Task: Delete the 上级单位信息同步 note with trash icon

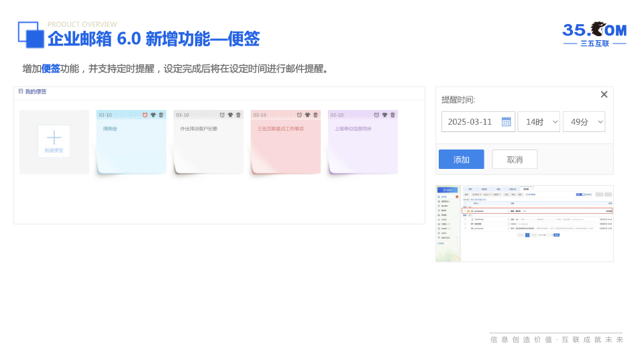Action: click(x=392, y=115)
